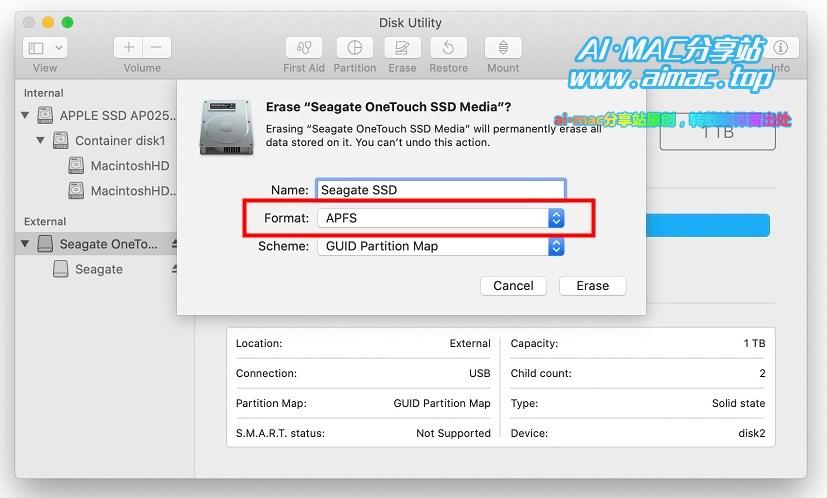827x498 pixels.
Task: Click the External section header
Action: (45, 222)
